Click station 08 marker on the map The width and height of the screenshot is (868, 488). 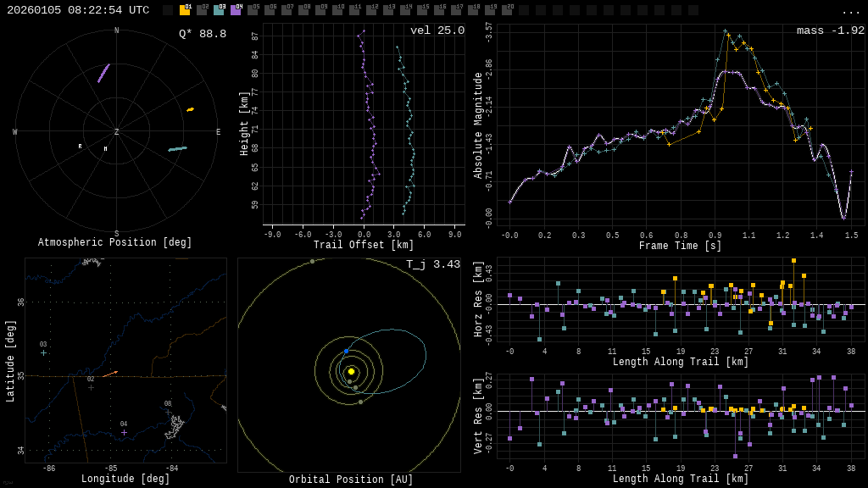point(168,412)
